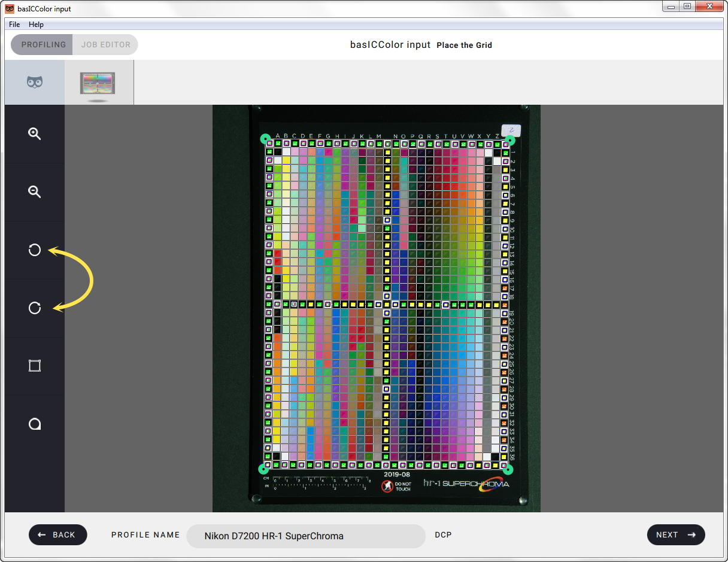Screen dimensions: 728x562
Task: Grab the bottom-right green grid corner handle
Action: click(508, 469)
